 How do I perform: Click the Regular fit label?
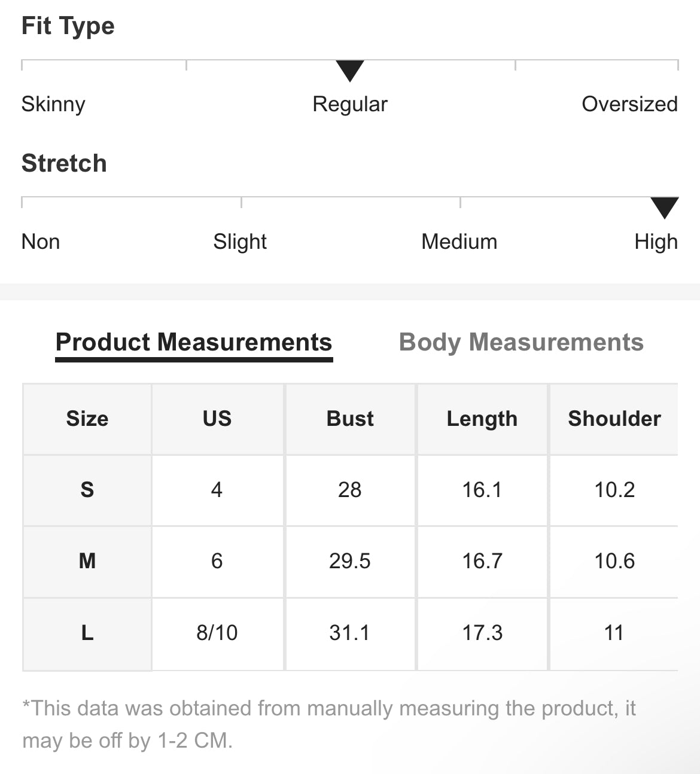click(x=350, y=104)
